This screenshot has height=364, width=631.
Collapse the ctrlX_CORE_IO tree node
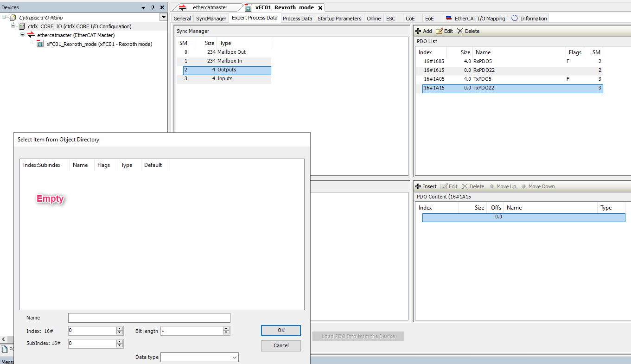click(13, 26)
